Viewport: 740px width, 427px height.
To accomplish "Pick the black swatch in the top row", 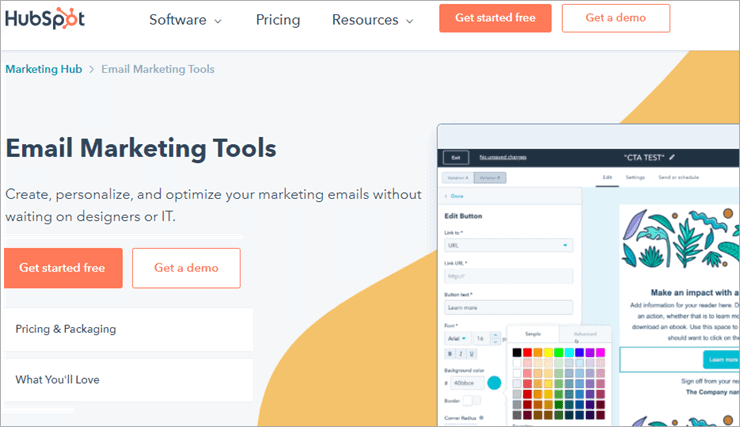I will point(517,352).
